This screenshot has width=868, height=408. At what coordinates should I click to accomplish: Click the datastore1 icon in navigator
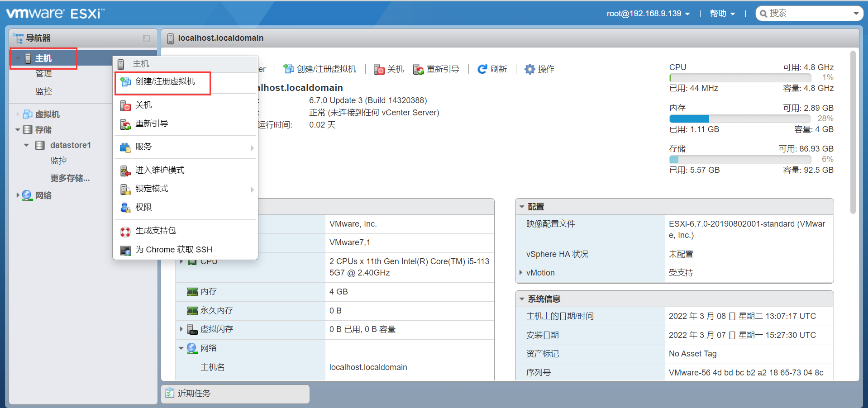point(40,145)
